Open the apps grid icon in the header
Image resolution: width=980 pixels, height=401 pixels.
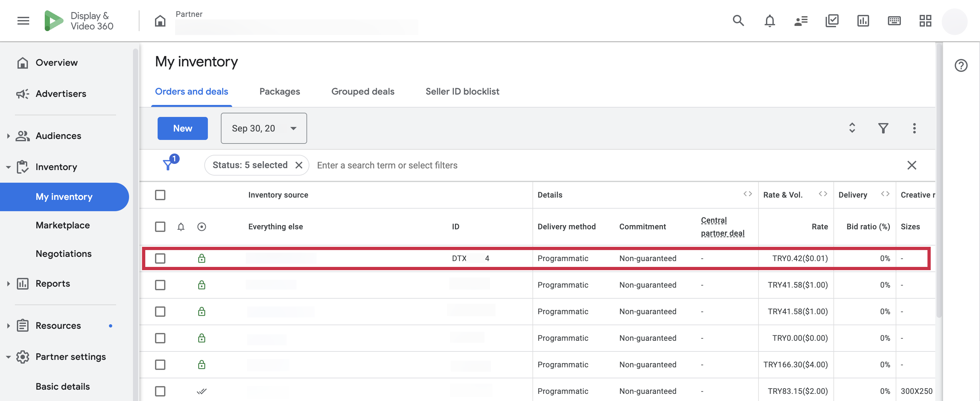tap(925, 20)
